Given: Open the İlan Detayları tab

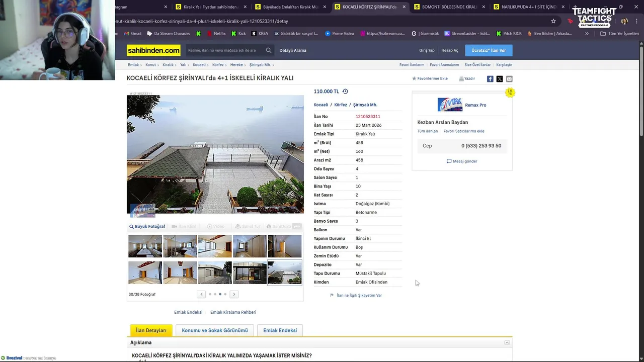Looking at the screenshot, I should coord(151,330).
